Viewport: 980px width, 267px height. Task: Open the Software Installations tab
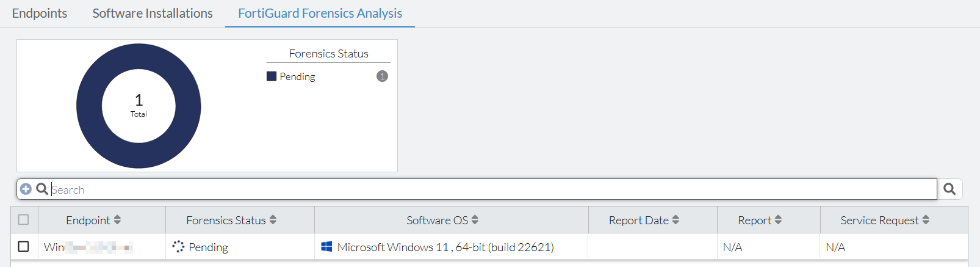click(153, 13)
